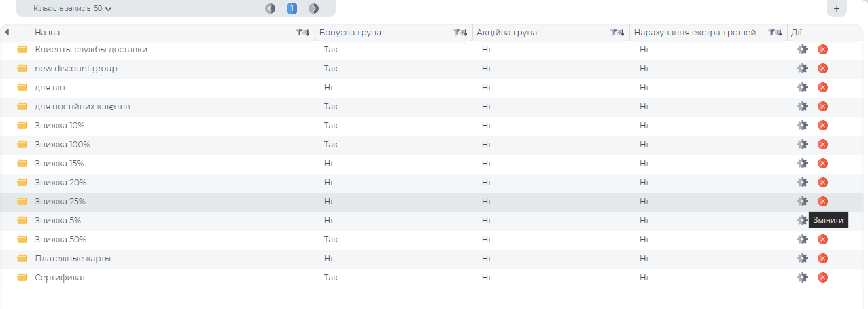Delete the для віп group
The image size is (868, 309).
[x=822, y=87]
